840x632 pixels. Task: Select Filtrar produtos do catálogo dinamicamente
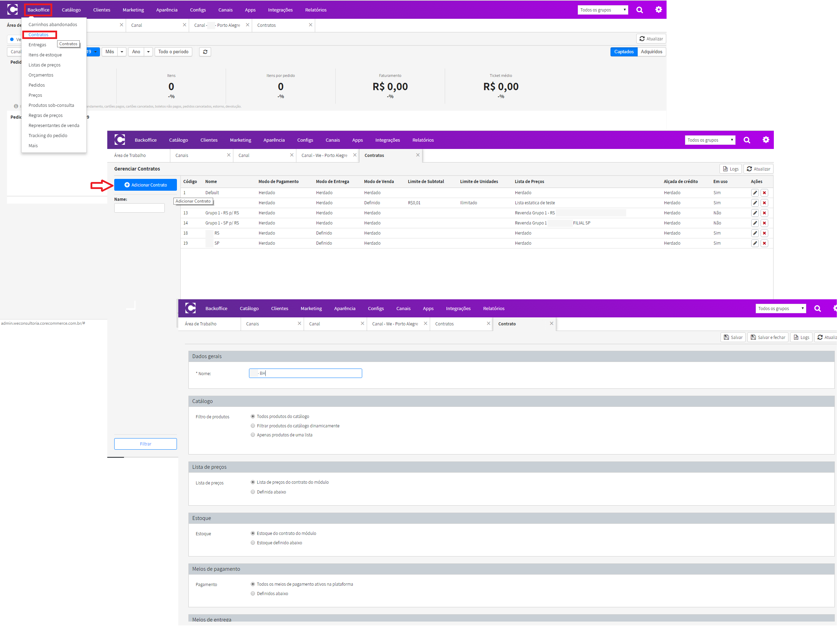click(x=253, y=426)
